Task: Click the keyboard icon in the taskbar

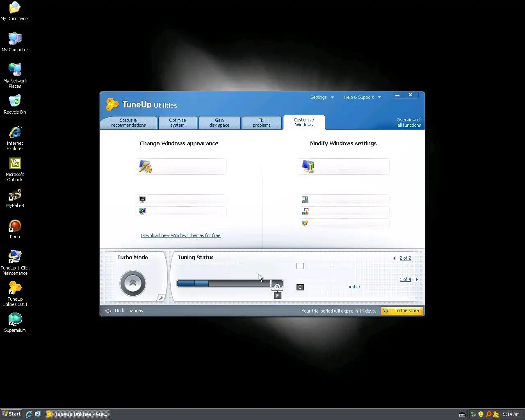Action: 462,414
